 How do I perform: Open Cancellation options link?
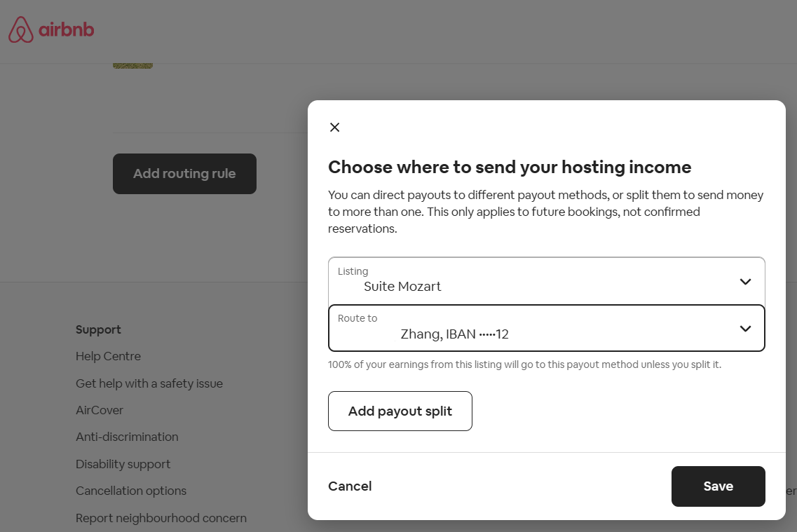[131, 491]
